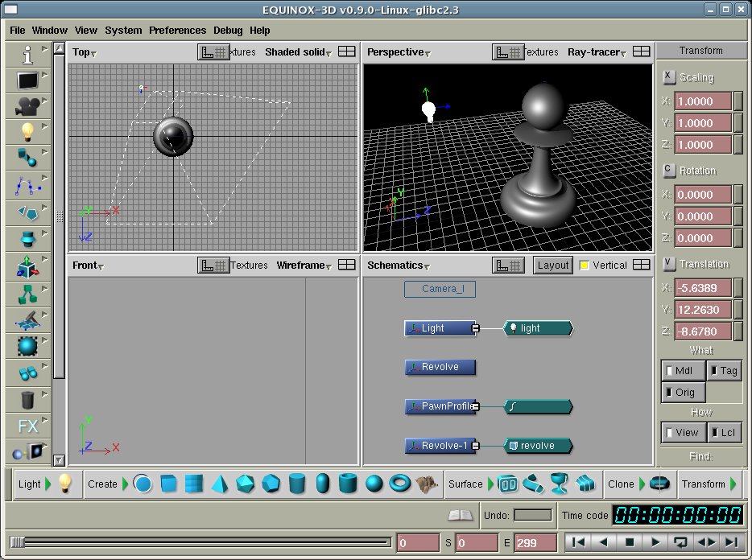Screen dimensions: 752x560
Task: Adjust the Translation Y slider handle
Action: pyautogui.click(x=738, y=310)
